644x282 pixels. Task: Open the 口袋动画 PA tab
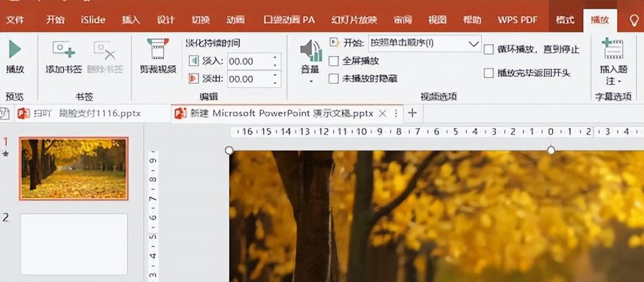pos(289,20)
